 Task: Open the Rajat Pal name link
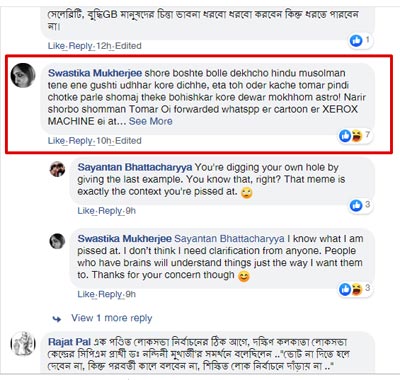click(69, 342)
